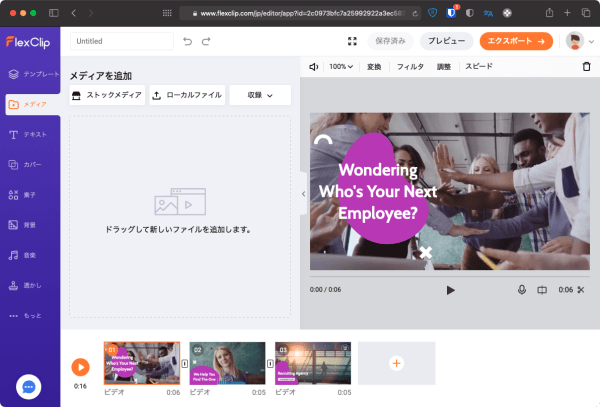
Task: Open ストックメディア stock media
Action: pyautogui.click(x=107, y=95)
